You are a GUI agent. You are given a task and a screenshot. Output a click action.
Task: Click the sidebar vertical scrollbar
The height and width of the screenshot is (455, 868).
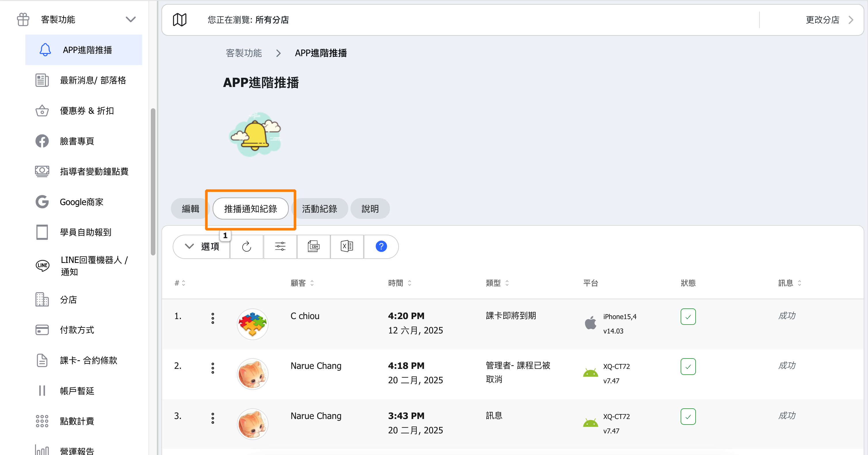click(153, 182)
